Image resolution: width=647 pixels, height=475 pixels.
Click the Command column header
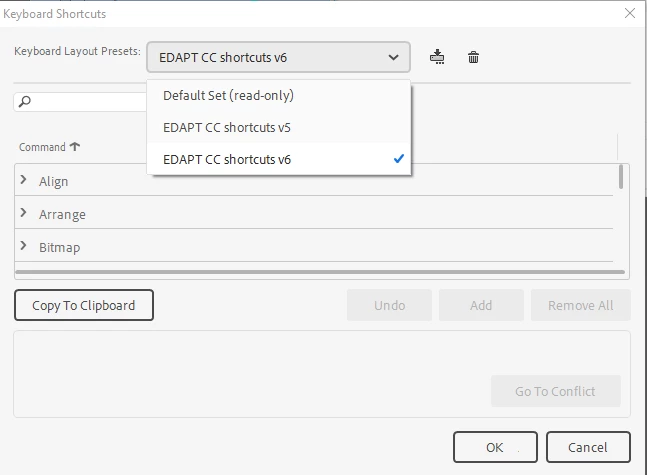point(43,147)
